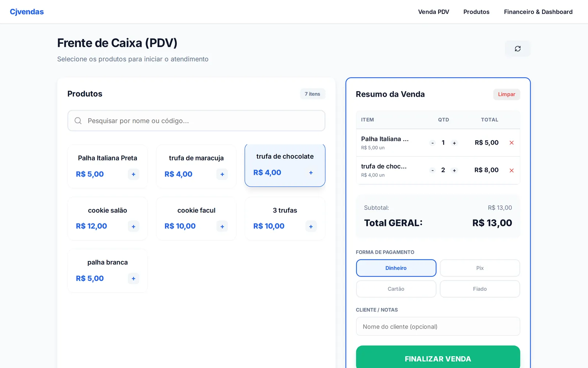
Task: Decrease Palha Italiana quantity in summary
Action: [x=433, y=143]
